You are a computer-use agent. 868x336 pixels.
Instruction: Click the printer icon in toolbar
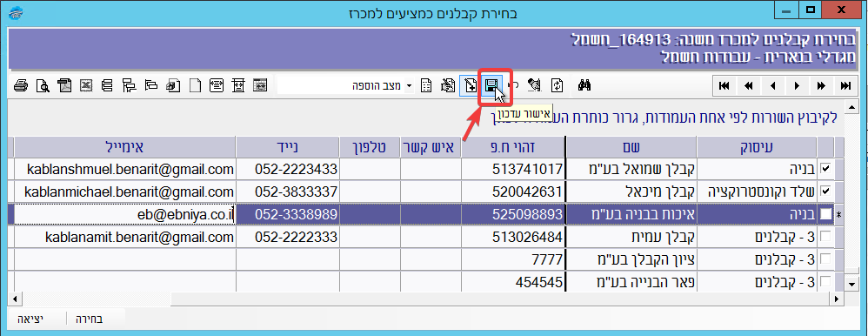(x=21, y=85)
